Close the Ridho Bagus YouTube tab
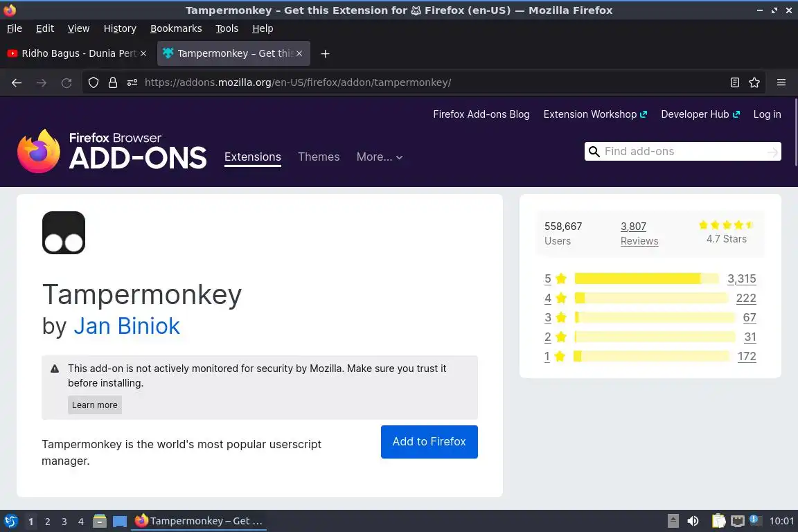Screen dimensions: 798x532 (x=143, y=53)
